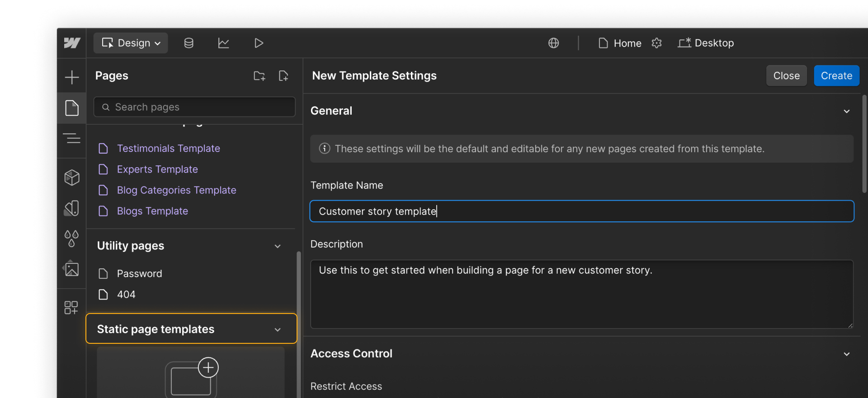Open page settings gear icon
This screenshot has width=868, height=398.
(657, 43)
